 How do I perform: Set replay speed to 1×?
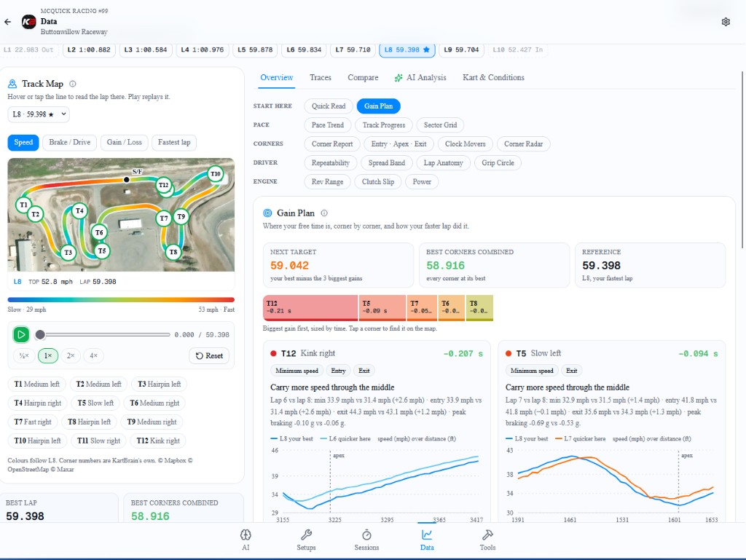[x=48, y=355]
